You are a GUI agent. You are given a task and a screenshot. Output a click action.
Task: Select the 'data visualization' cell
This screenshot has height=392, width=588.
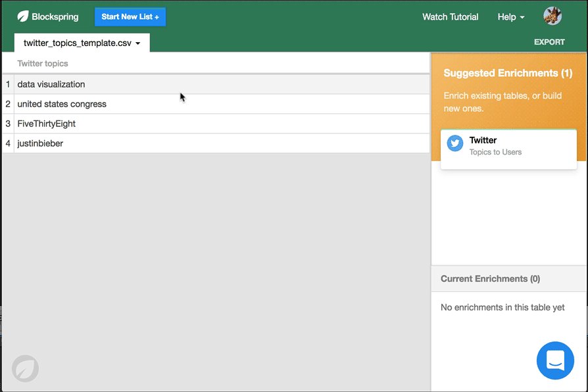click(222, 84)
